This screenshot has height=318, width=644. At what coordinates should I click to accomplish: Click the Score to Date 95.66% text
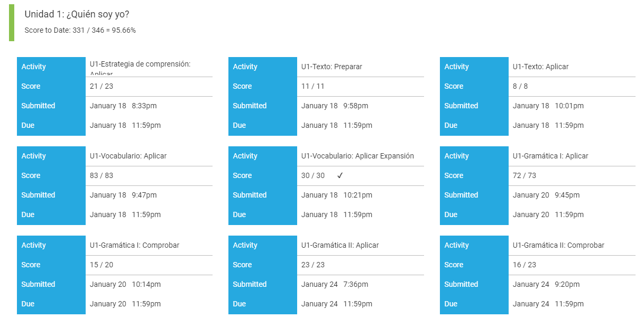click(x=80, y=30)
